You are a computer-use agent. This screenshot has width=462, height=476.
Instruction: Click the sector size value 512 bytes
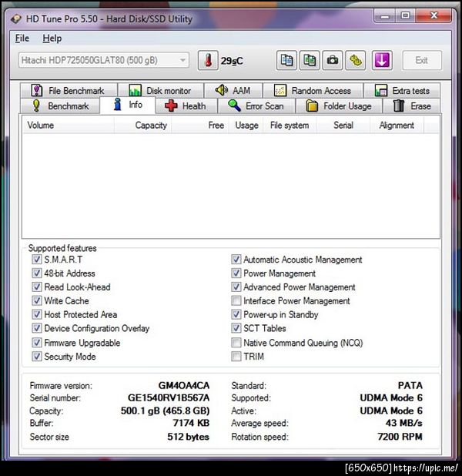pyautogui.click(x=188, y=437)
